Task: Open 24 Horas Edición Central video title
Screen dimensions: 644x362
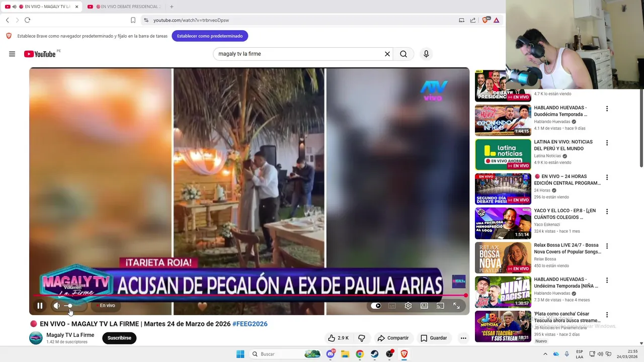Action: tap(568, 180)
